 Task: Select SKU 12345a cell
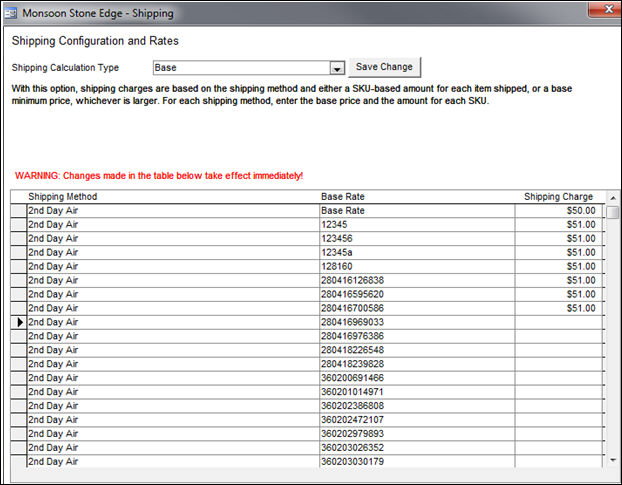417,253
